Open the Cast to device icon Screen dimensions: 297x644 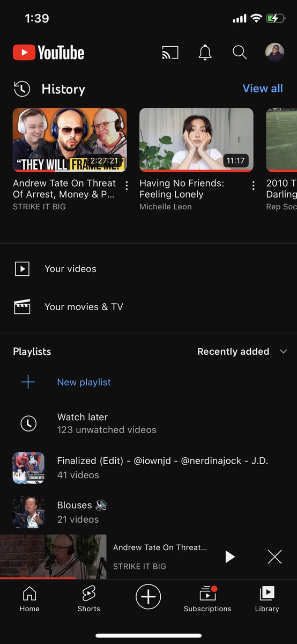coord(170,53)
